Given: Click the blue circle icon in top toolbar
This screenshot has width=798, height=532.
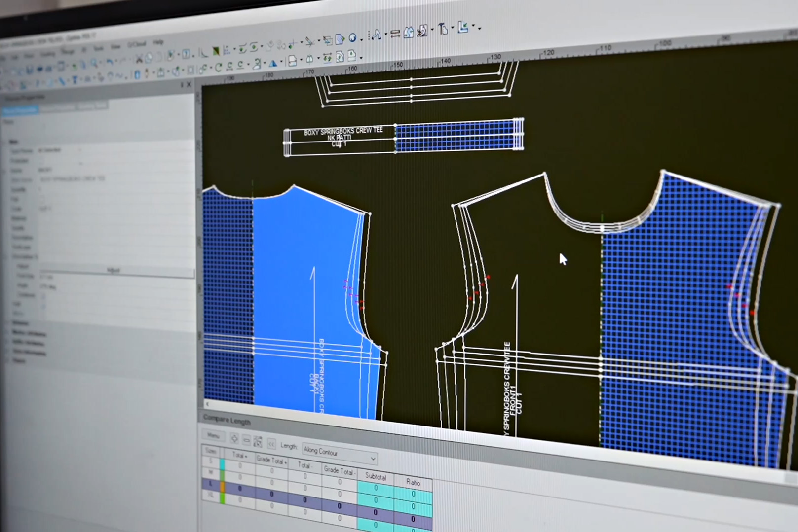Looking at the screenshot, I should [353, 38].
